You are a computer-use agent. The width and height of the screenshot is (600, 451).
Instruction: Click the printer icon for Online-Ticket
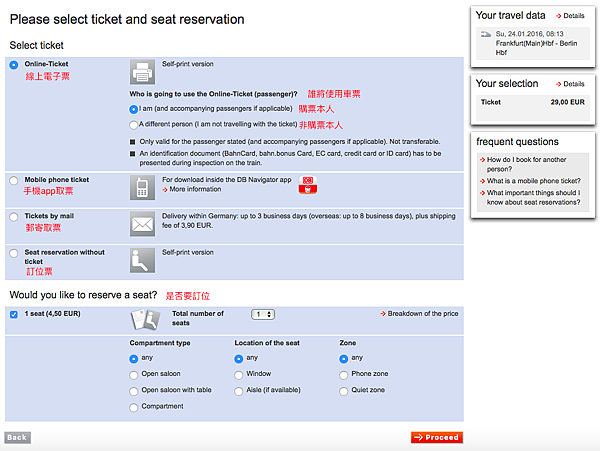click(x=141, y=73)
